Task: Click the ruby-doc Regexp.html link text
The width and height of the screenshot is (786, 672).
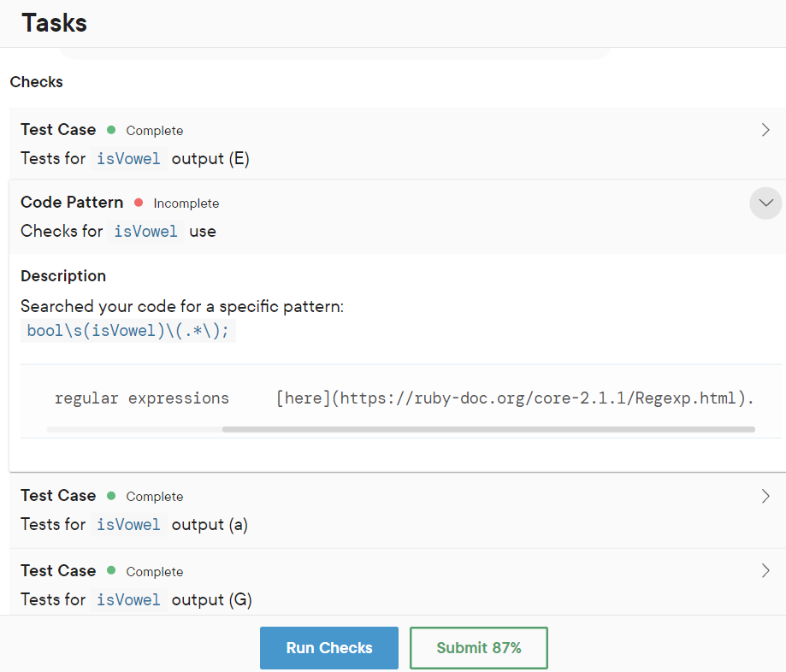Action: (x=515, y=398)
